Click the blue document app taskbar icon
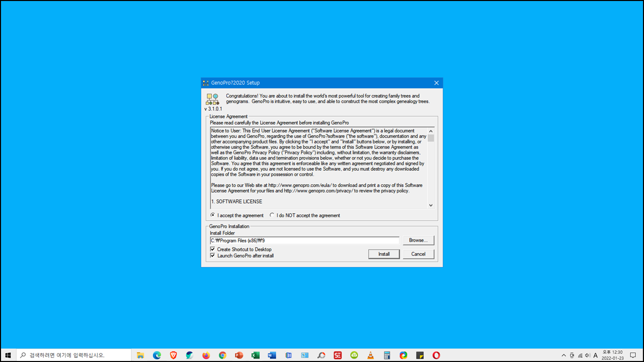This screenshot has height=362, width=644. point(288,355)
